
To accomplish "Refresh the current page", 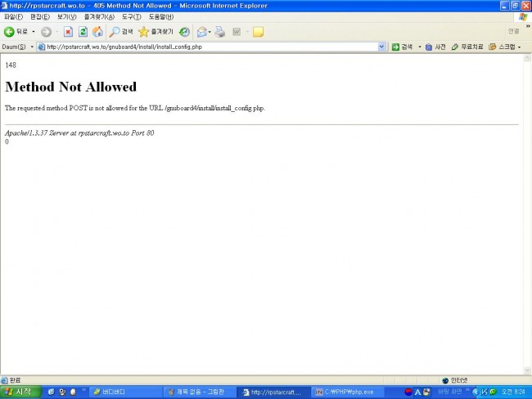I will pyautogui.click(x=83, y=32).
